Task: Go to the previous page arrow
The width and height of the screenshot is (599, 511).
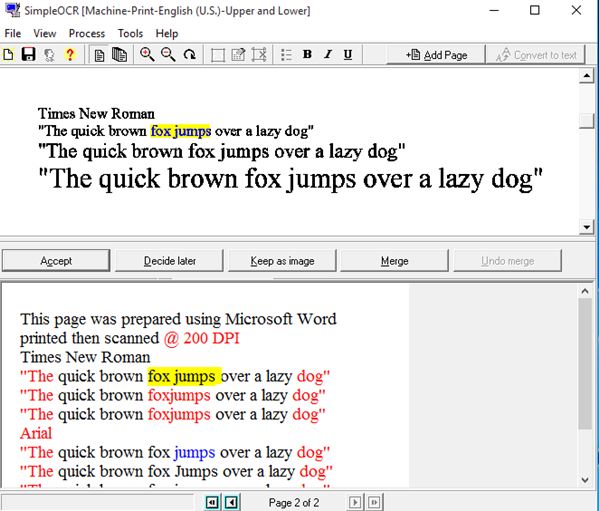Action: click(x=232, y=502)
